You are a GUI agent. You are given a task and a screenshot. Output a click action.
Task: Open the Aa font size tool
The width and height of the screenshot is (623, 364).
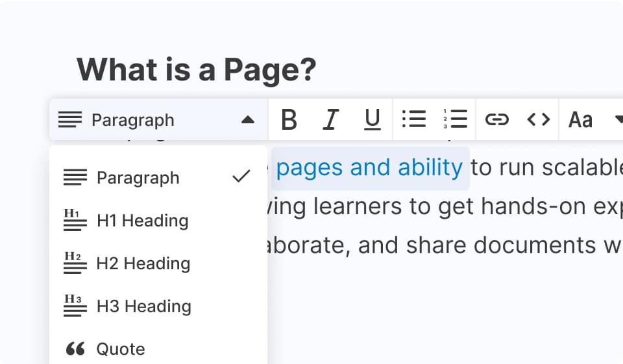[x=580, y=120]
